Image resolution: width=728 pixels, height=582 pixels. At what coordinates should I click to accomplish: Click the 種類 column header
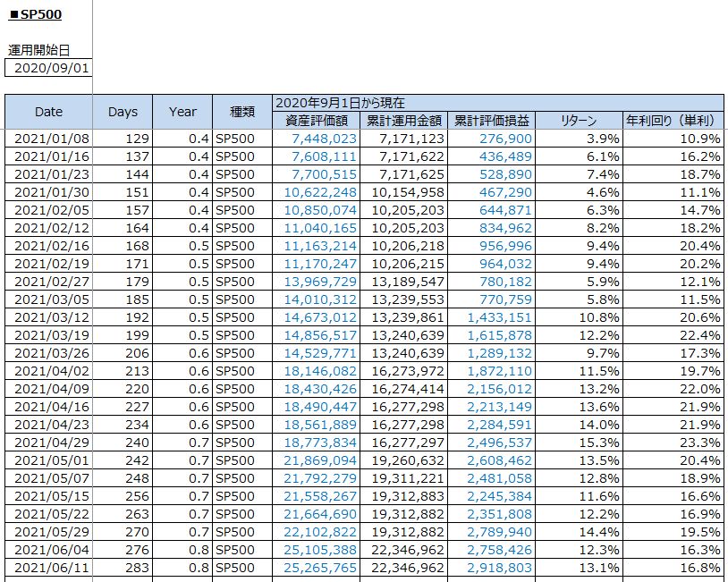click(x=242, y=112)
